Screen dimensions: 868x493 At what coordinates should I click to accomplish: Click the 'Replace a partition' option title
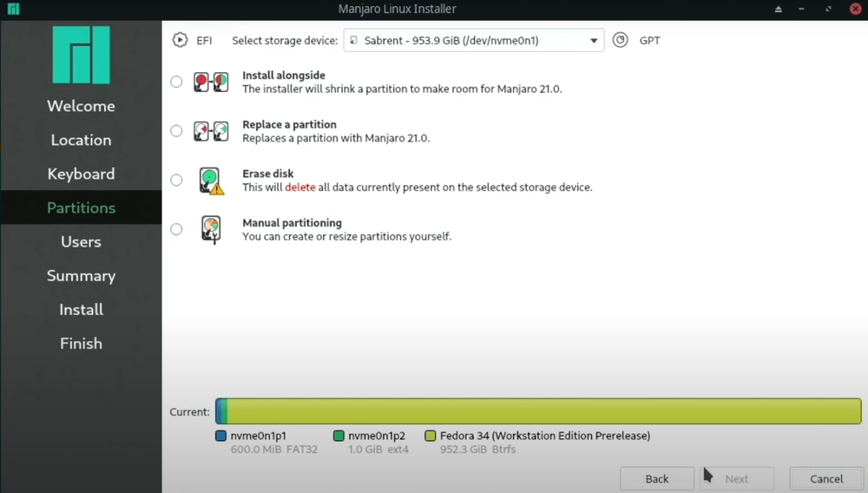290,124
